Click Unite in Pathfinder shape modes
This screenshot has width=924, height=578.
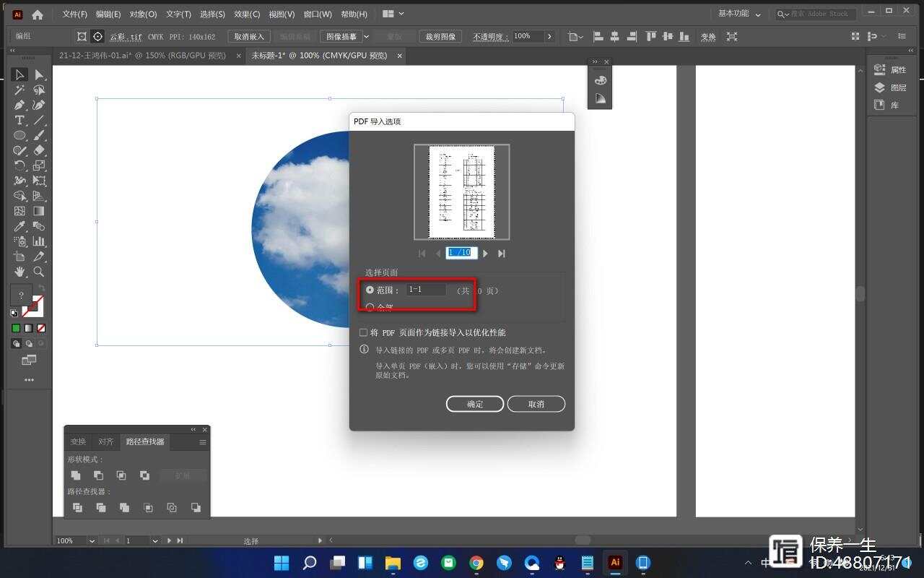point(76,475)
